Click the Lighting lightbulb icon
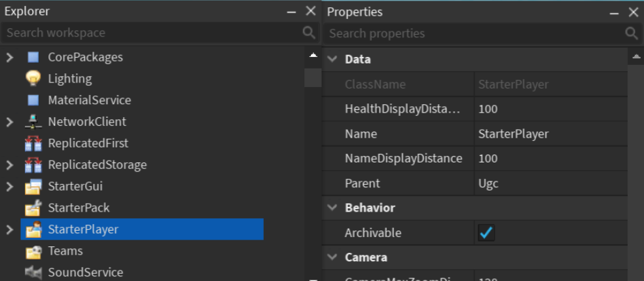 tap(33, 79)
